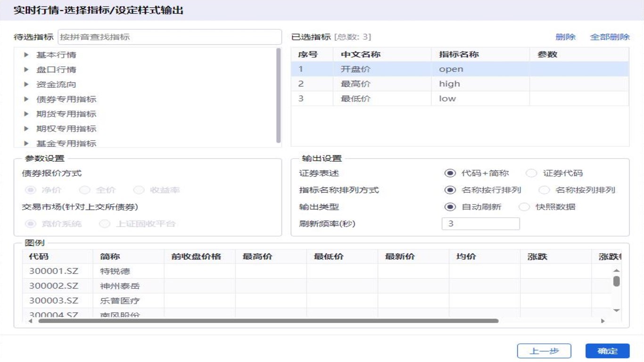
Task: Click the open indicator name cell
Action: (x=480, y=69)
